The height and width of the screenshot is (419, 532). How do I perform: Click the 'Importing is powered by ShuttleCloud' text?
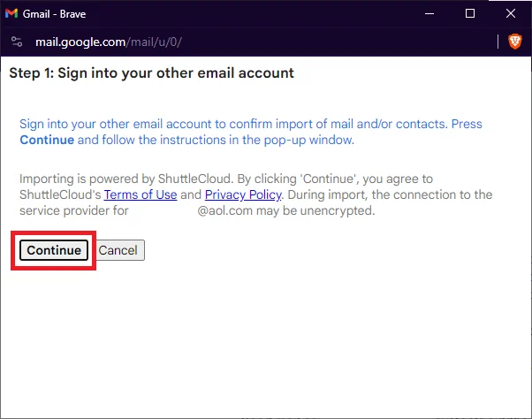point(125,179)
